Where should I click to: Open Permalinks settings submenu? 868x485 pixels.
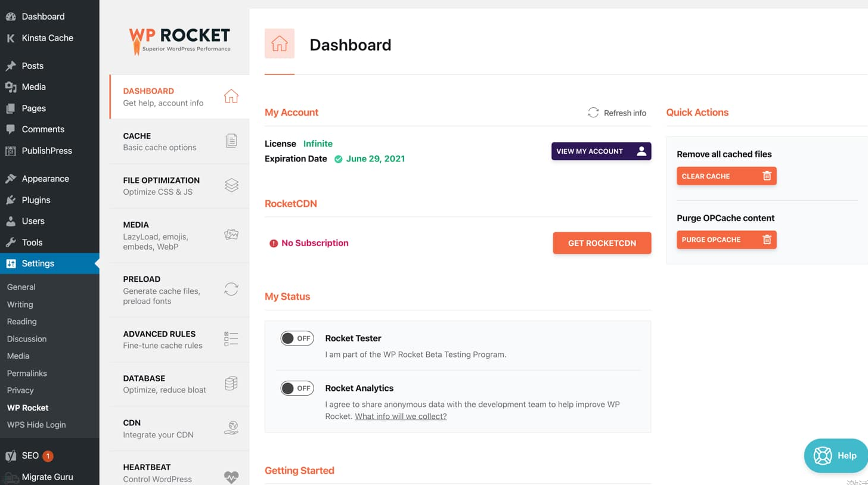[x=27, y=374]
